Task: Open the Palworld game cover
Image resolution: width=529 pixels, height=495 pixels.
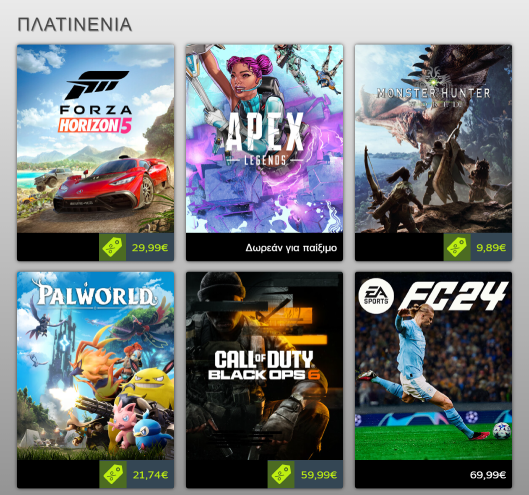Action: (x=95, y=366)
